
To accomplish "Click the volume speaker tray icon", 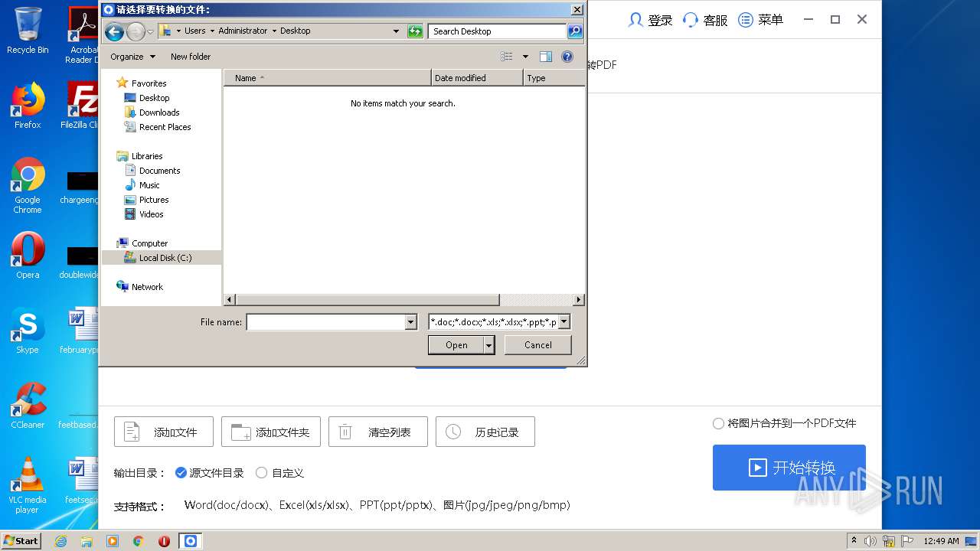I will click(x=871, y=541).
